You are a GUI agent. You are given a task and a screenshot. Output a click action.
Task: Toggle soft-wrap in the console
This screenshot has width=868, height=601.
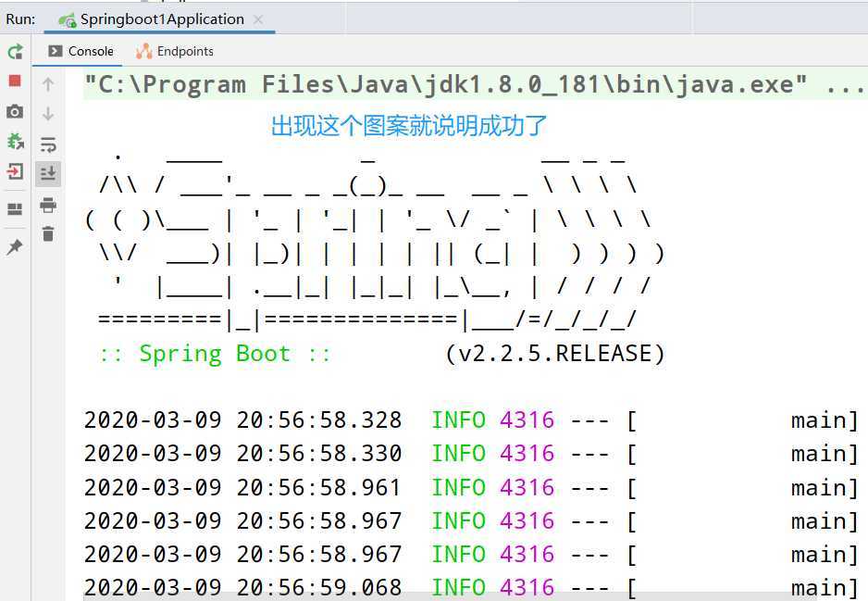[48, 144]
